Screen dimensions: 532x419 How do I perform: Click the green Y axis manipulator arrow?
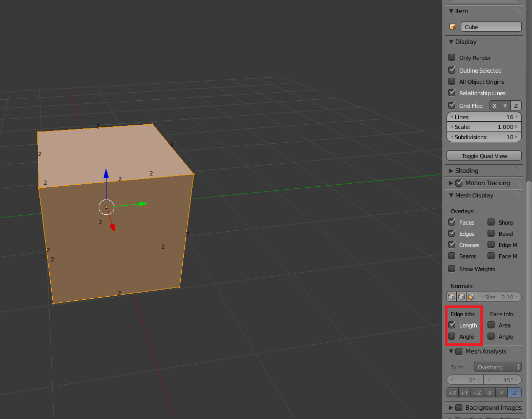[x=142, y=204]
